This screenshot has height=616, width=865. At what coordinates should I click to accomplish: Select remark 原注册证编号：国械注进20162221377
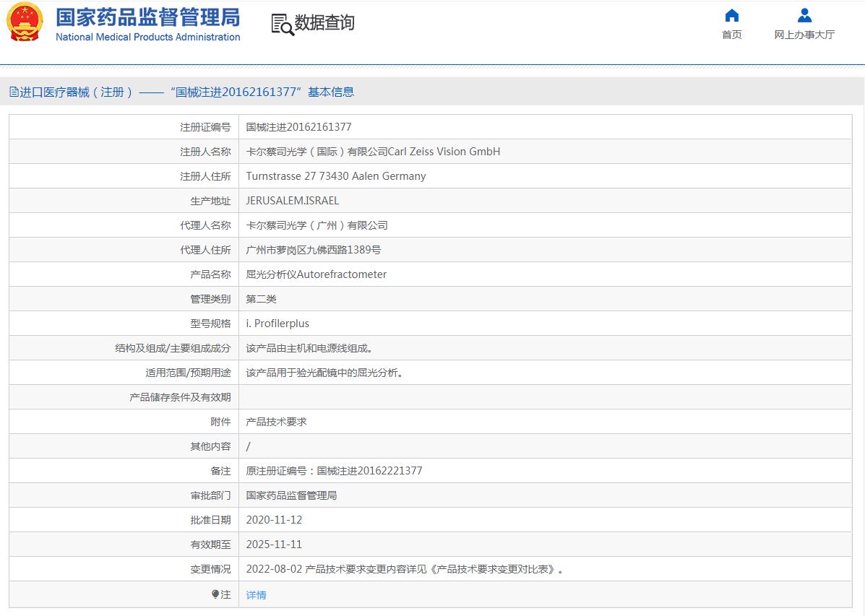335,470
